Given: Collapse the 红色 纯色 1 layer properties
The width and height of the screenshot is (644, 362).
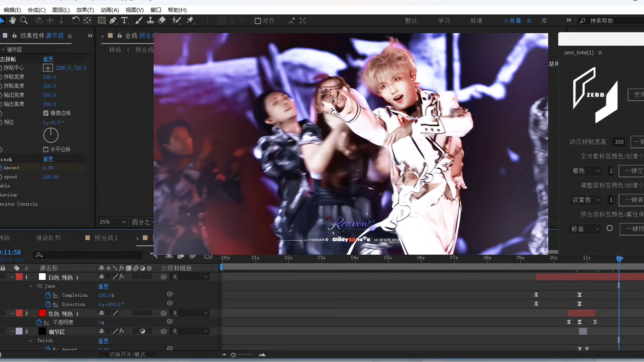Looking at the screenshot, I should pos(12,313).
